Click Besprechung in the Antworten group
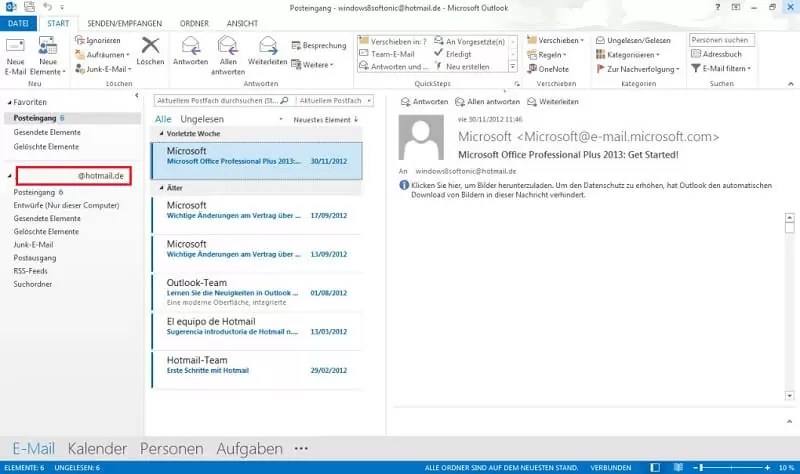Screen dimensions: 800x474 click(319, 45)
